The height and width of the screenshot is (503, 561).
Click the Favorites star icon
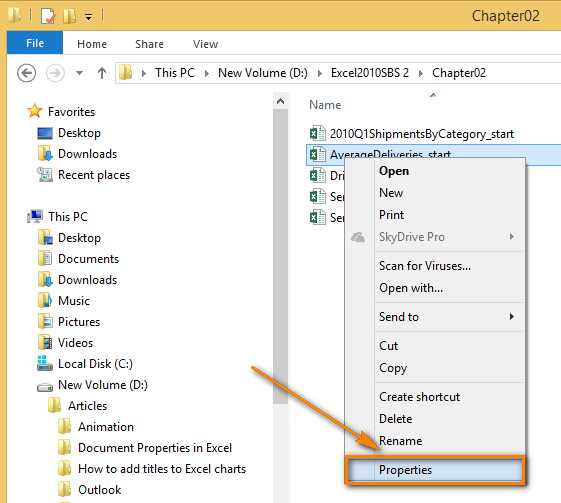(35, 111)
